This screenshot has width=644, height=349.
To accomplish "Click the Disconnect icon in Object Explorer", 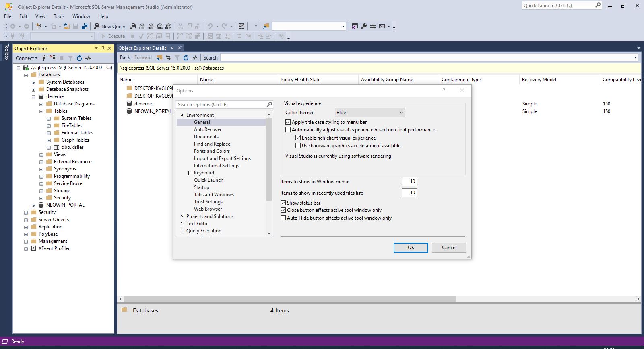I will pos(53,58).
